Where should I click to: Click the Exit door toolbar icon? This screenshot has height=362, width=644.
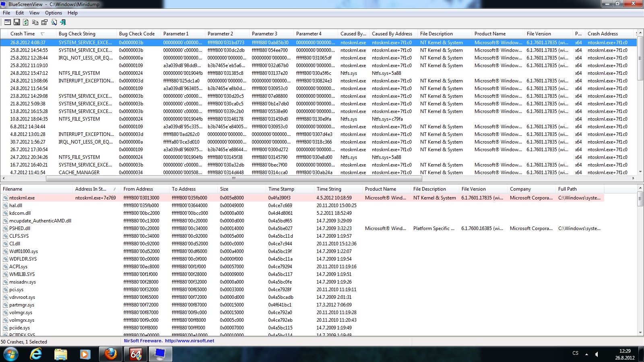pyautogui.click(x=63, y=22)
